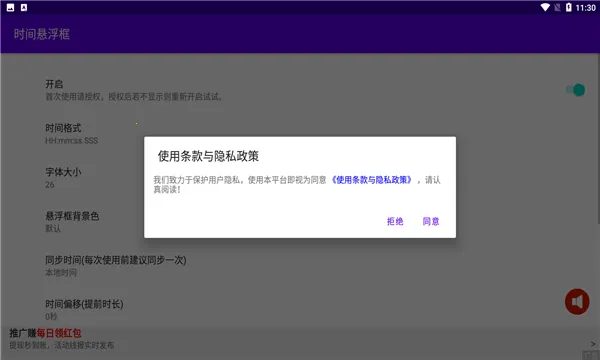
Task: Tap the 同意 button in the dialog
Action: (x=431, y=221)
